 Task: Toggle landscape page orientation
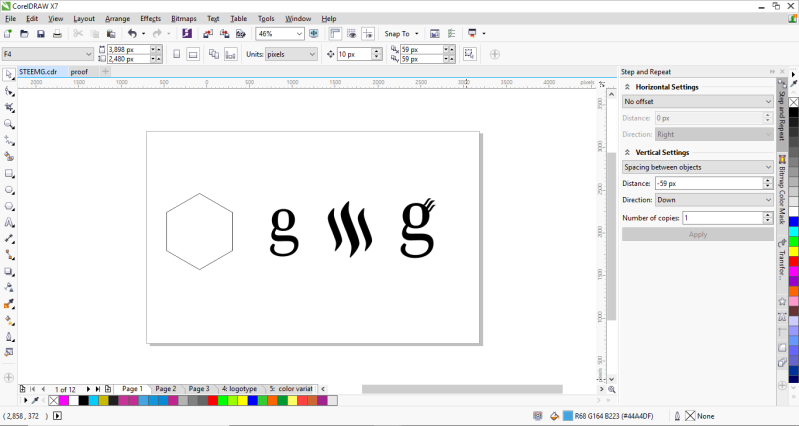pos(193,54)
